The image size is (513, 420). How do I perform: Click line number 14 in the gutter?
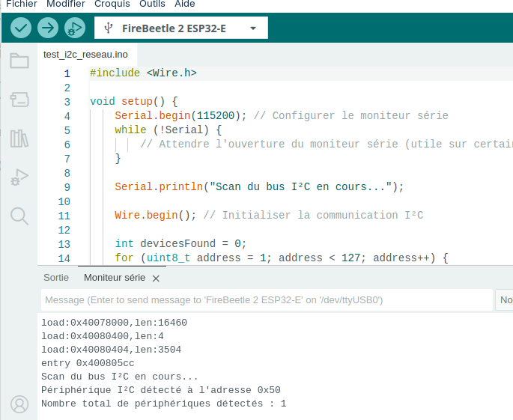(x=64, y=259)
